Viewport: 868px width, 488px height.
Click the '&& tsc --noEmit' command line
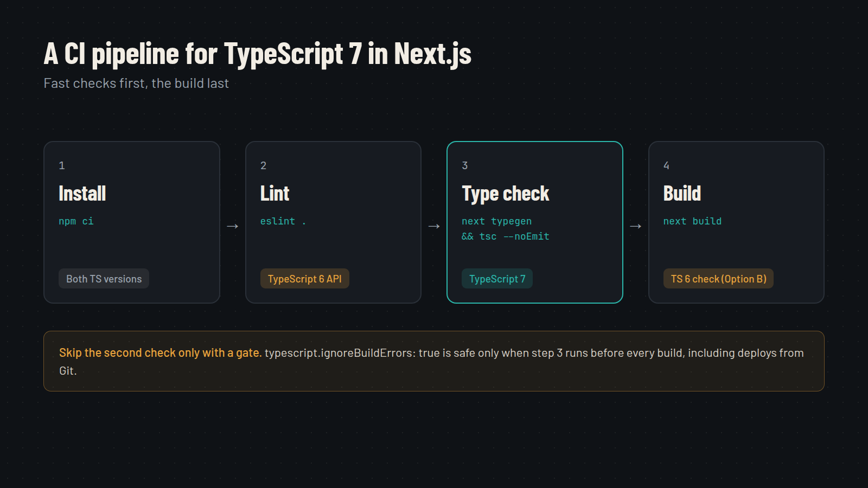506,236
